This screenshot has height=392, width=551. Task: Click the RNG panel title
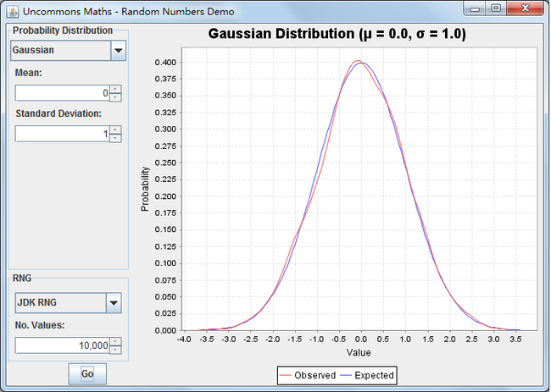click(x=22, y=279)
